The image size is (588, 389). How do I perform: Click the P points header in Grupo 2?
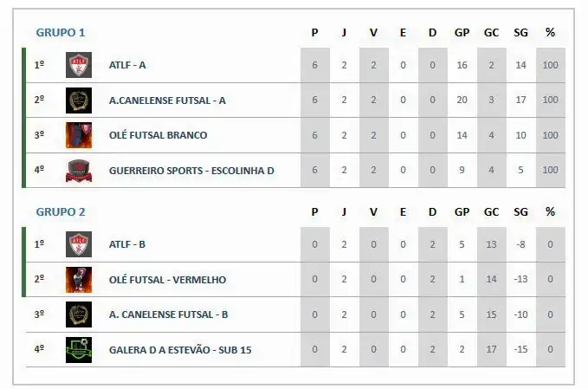point(314,212)
